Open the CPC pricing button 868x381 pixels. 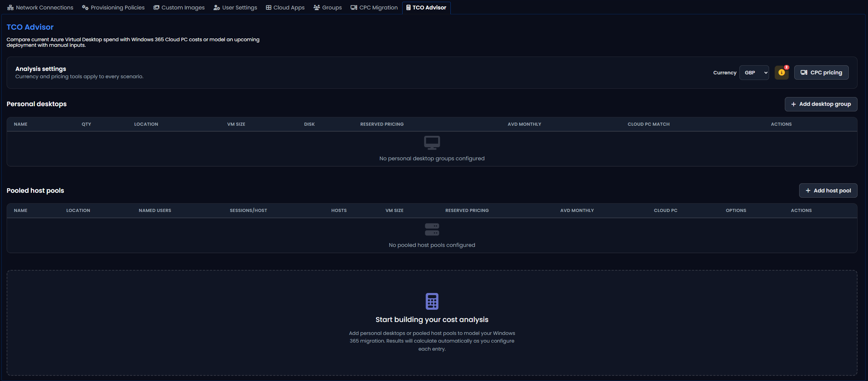pyautogui.click(x=821, y=73)
